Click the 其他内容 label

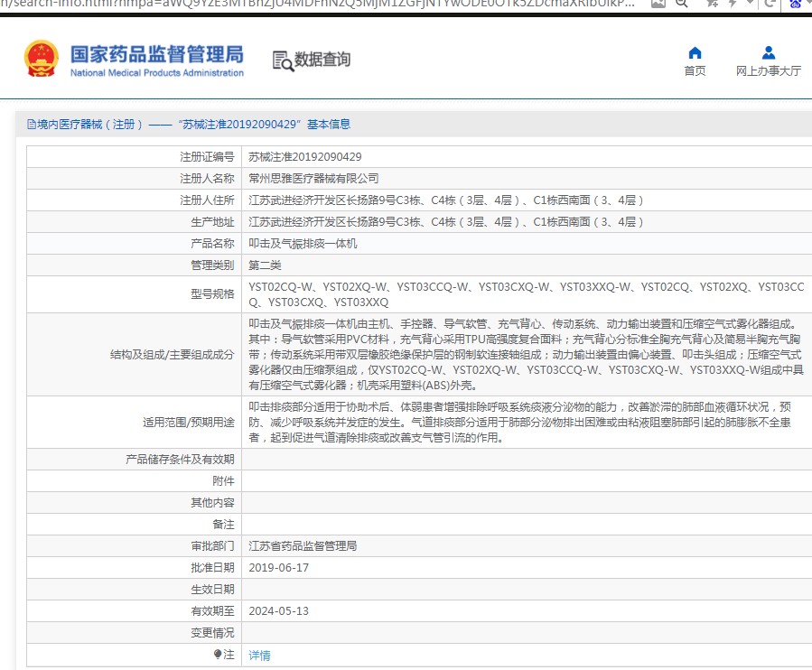[x=212, y=503]
